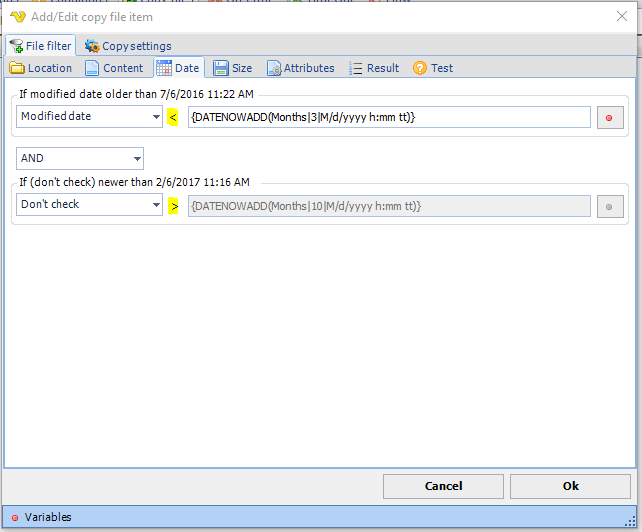The image size is (642, 532).
Task: Click the Variables icon in the bottom bar
Action: [14, 518]
